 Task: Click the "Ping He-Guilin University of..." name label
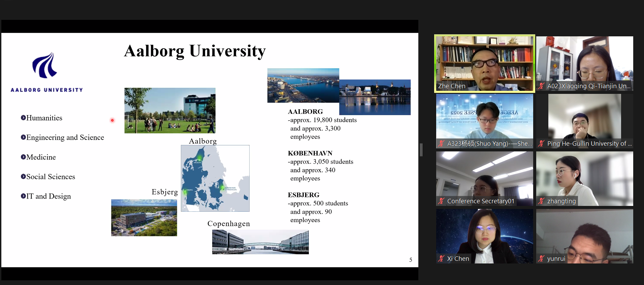(589, 144)
